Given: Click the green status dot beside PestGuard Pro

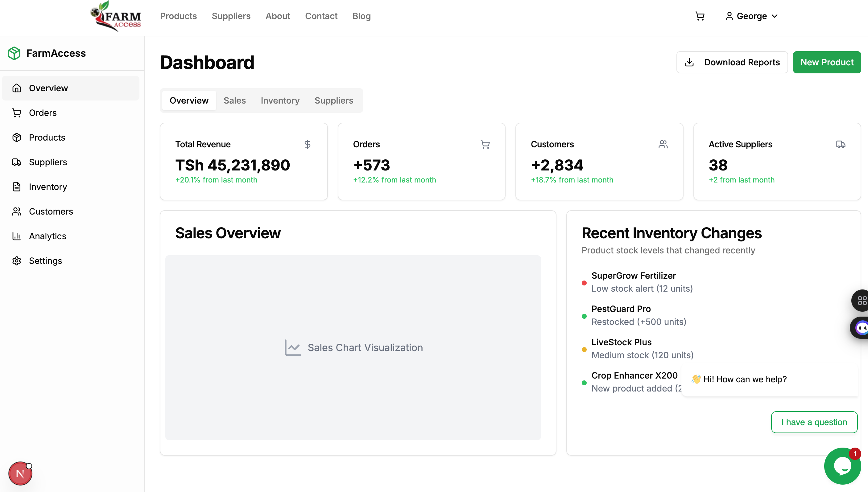Looking at the screenshot, I should pyautogui.click(x=584, y=316).
